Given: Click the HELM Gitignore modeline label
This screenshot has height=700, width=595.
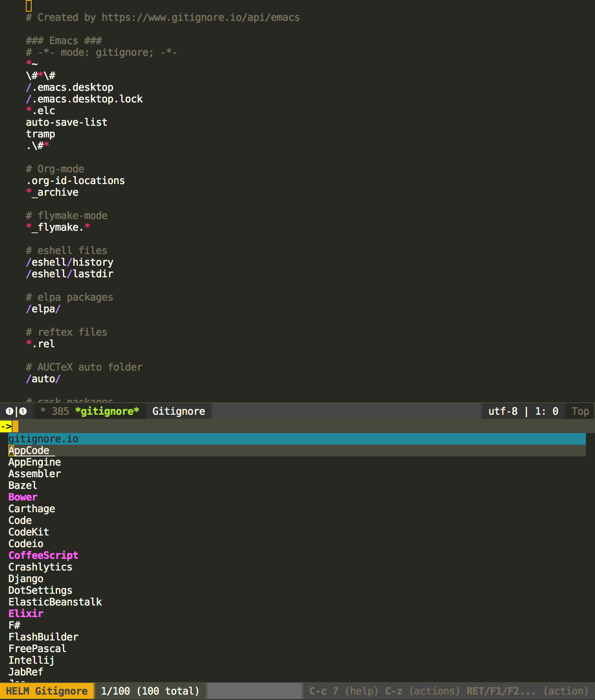Looking at the screenshot, I should [47, 691].
